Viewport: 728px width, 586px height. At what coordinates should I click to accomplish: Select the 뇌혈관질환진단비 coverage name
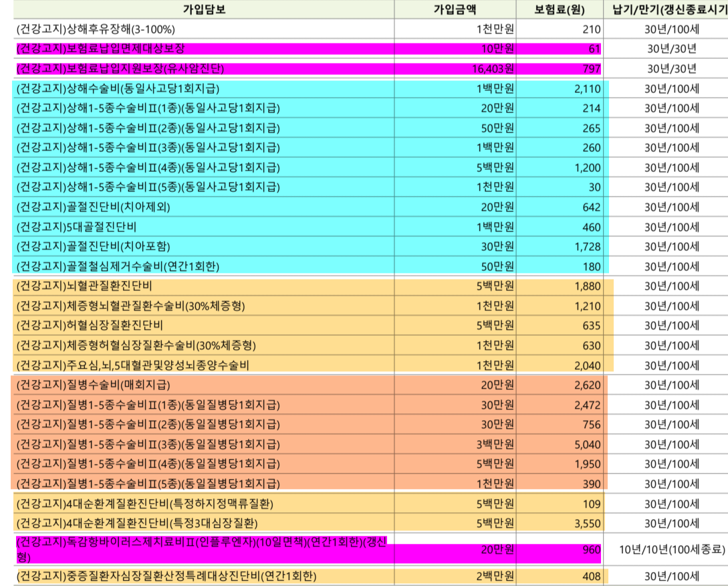[84, 286]
